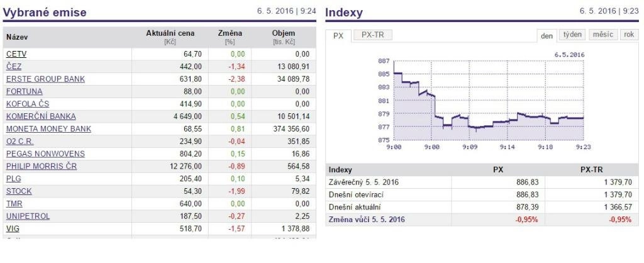Open the UNIPETROL stock link
The height and width of the screenshot is (263, 644).
[x=28, y=216]
